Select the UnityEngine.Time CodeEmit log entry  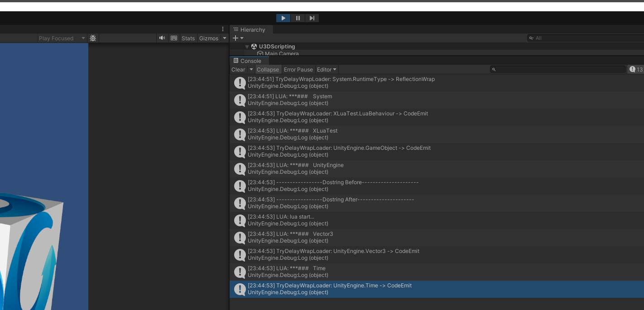click(x=437, y=289)
